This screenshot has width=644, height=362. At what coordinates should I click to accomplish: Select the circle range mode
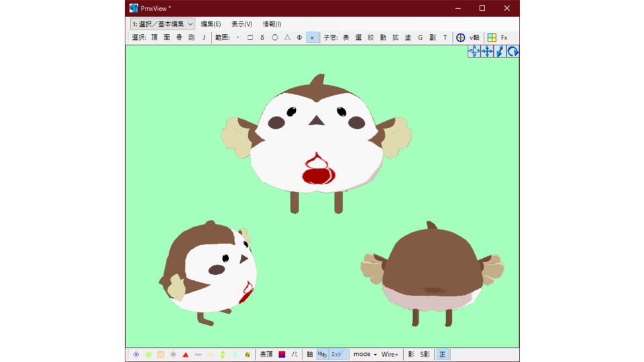point(275,38)
